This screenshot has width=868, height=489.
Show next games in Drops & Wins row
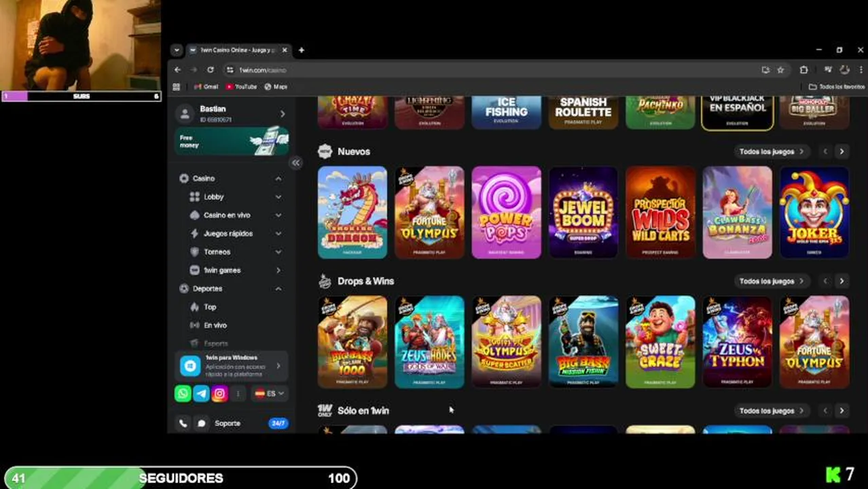click(x=842, y=281)
